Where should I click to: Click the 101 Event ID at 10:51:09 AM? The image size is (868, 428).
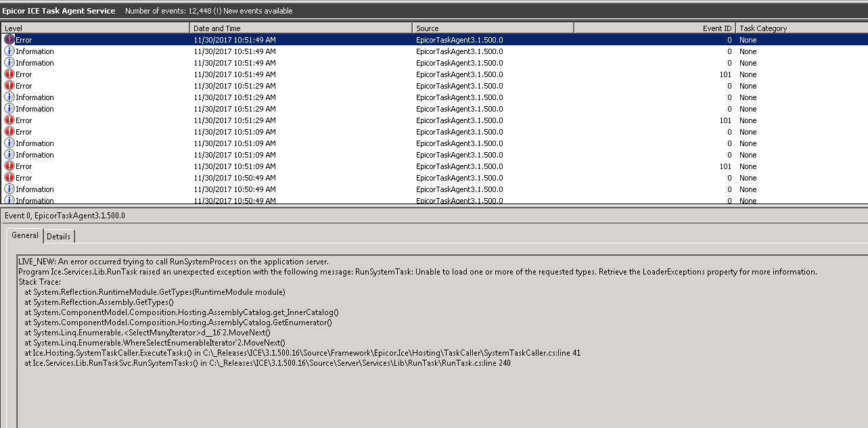coord(725,166)
